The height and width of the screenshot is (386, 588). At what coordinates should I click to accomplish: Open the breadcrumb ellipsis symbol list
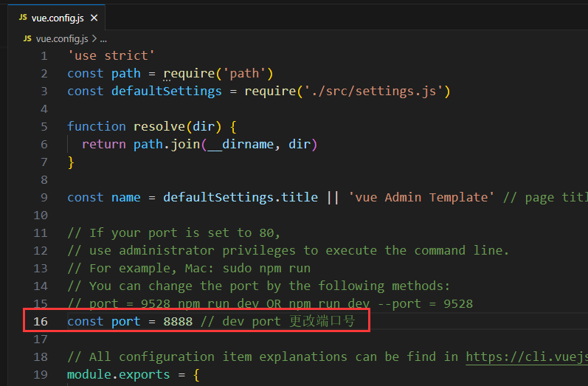coord(103,39)
